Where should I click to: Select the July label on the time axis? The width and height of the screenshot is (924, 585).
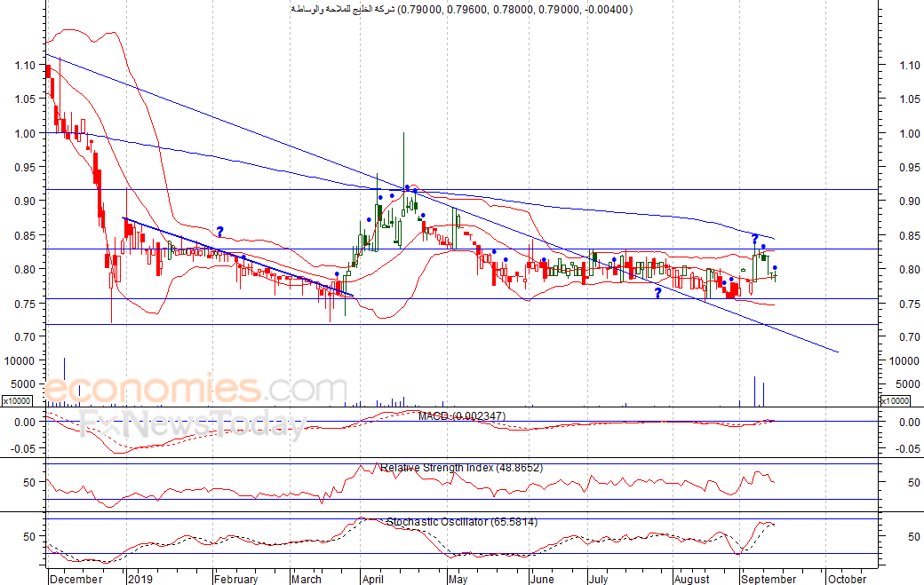[x=598, y=579]
